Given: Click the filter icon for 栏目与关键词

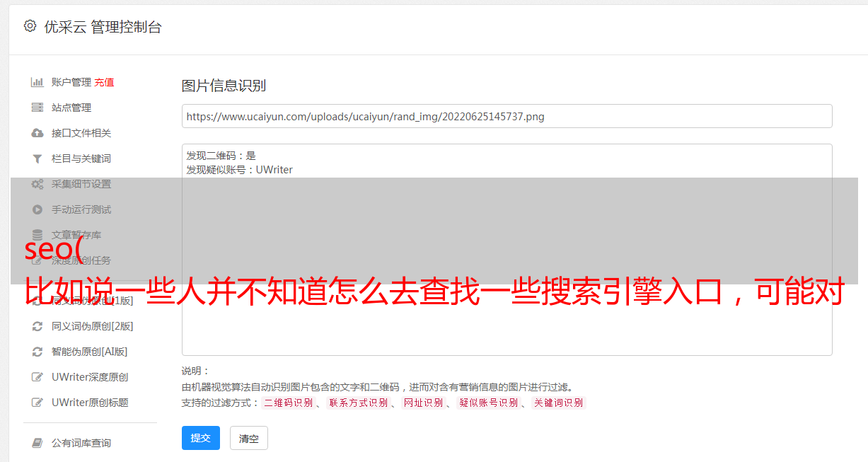Looking at the screenshot, I should pos(37,158).
